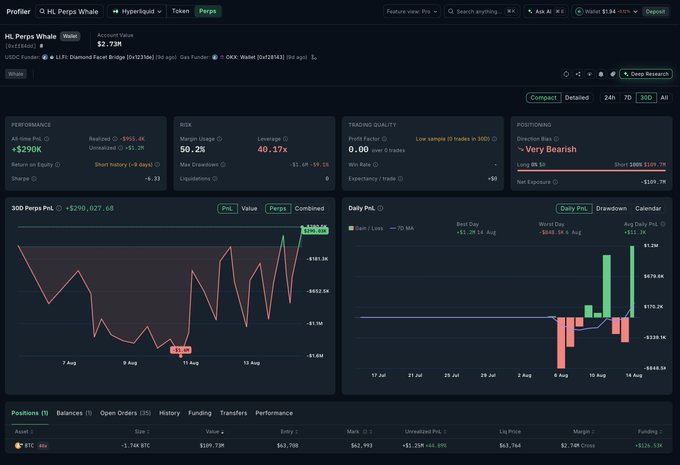Open the Balances tab

pos(74,413)
